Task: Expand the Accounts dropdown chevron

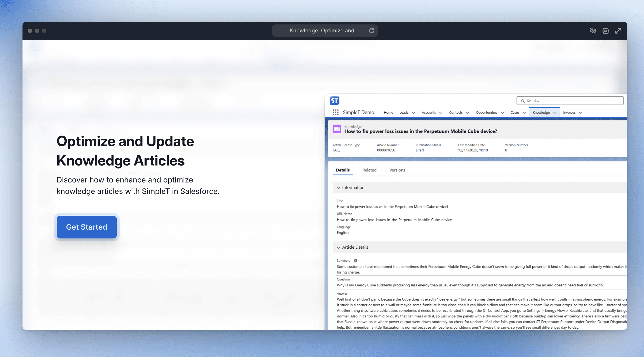Action: [x=441, y=113]
